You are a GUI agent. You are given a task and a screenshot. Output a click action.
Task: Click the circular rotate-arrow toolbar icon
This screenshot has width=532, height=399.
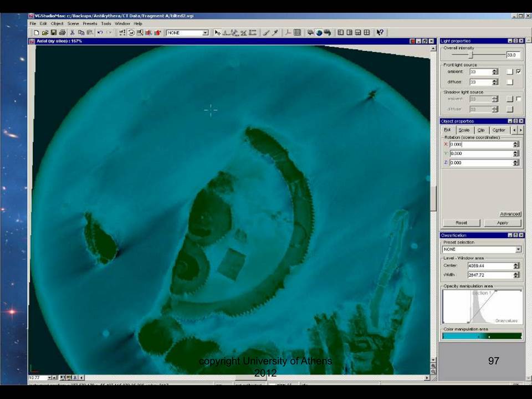point(131,33)
